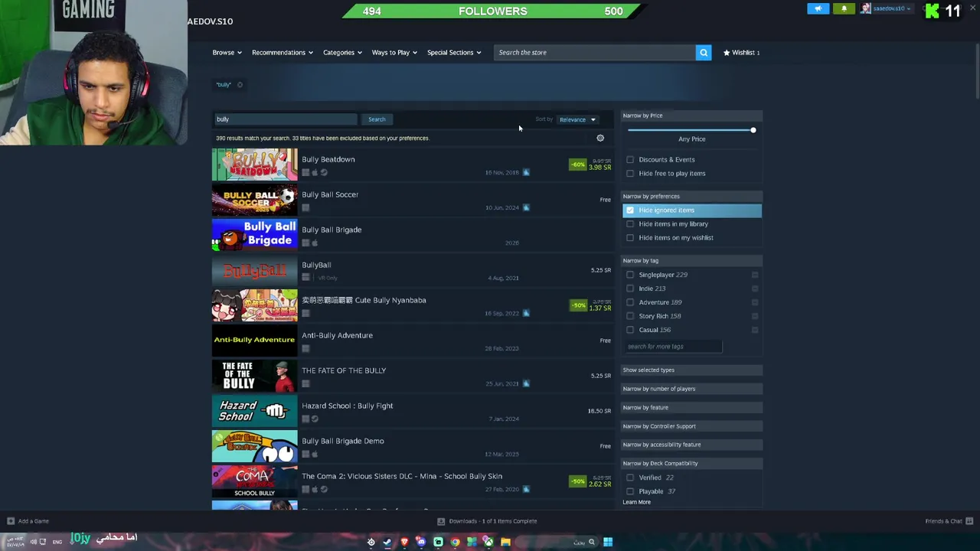Viewport: 980px width, 551px height.
Task: Exclude the Indie tag via its minus icon
Action: click(755, 289)
